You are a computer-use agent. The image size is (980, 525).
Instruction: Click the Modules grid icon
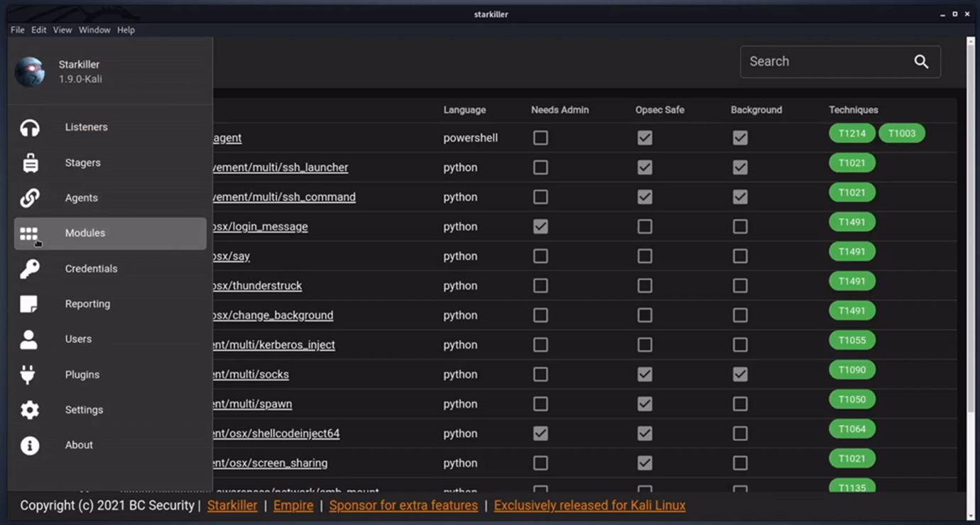(28, 234)
